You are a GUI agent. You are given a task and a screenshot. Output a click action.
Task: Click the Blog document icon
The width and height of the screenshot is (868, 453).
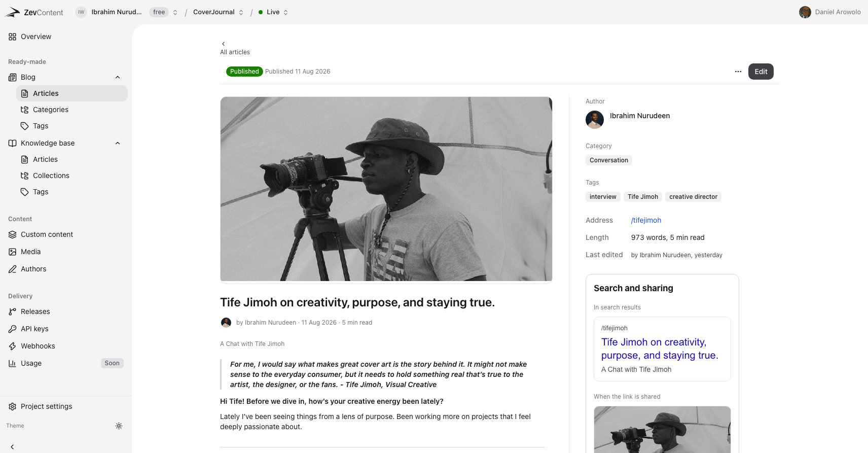click(x=12, y=77)
